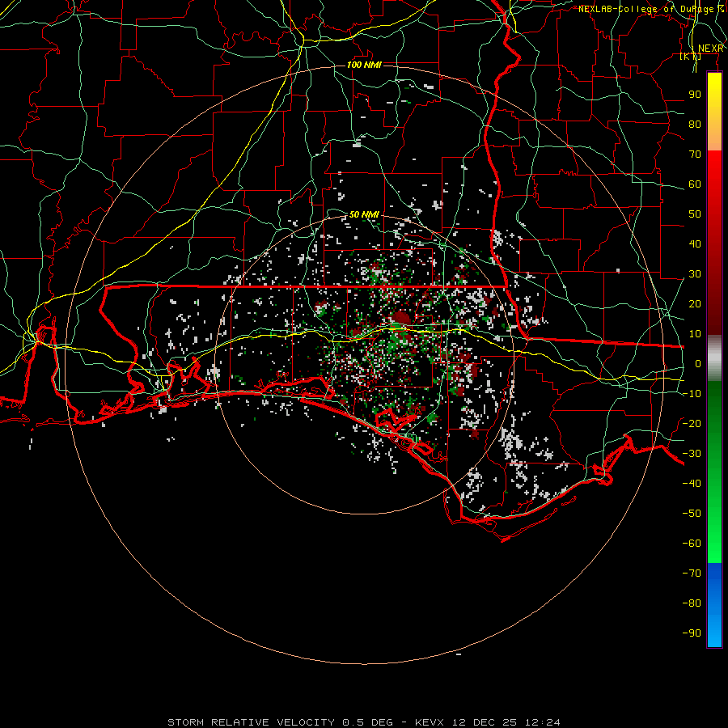Click the -10 value on the velocity scale

click(692, 394)
